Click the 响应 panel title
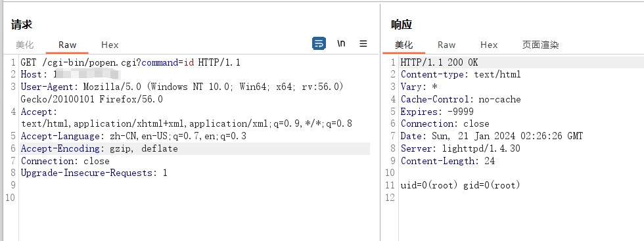The image size is (644, 241). [402, 25]
